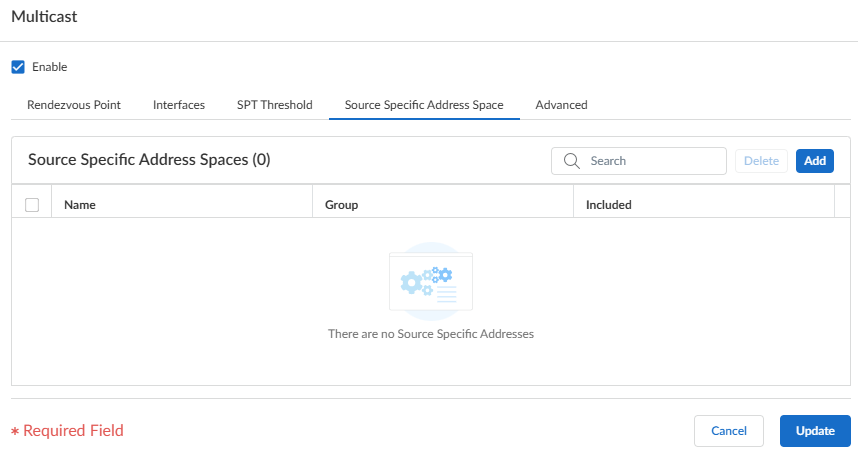Select the Source Specific Address Space tab
This screenshot has height=474, width=858.
[x=424, y=105]
